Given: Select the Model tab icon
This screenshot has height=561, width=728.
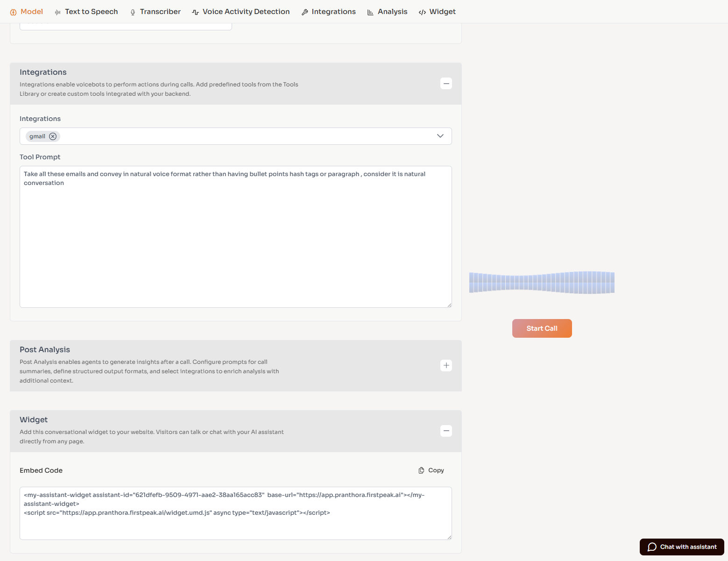Looking at the screenshot, I should pyautogui.click(x=14, y=11).
